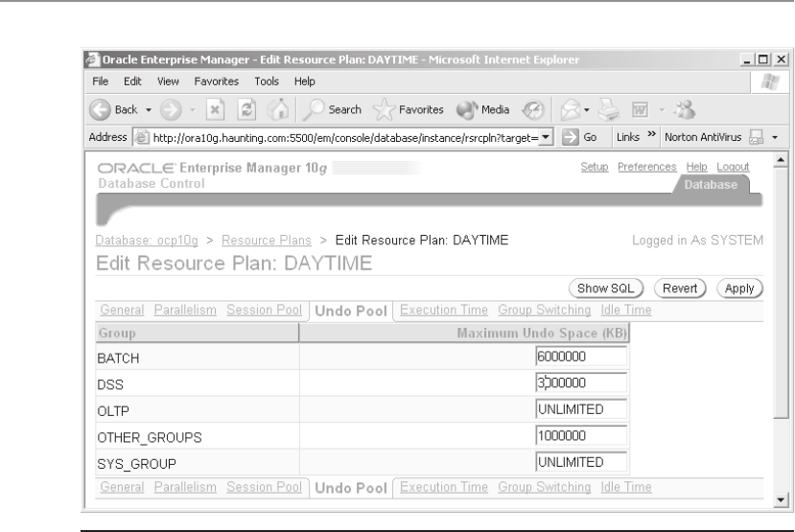
Task: Go to the Home page icon
Action: 278,110
